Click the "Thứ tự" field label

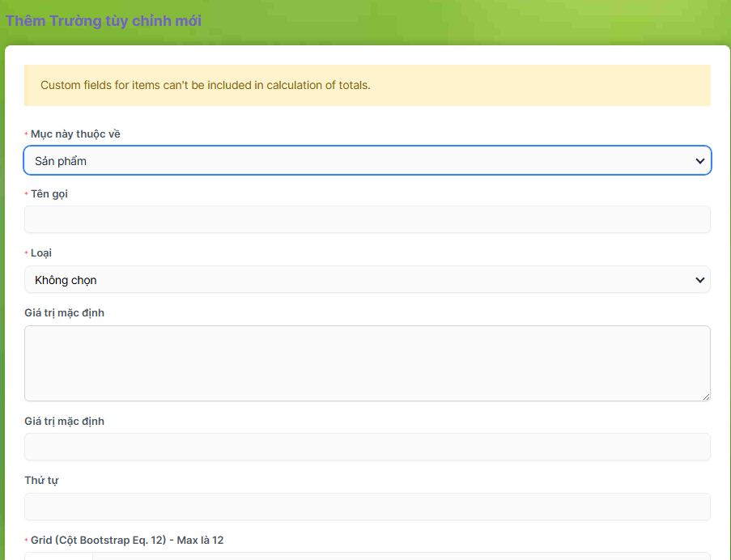tap(41, 480)
